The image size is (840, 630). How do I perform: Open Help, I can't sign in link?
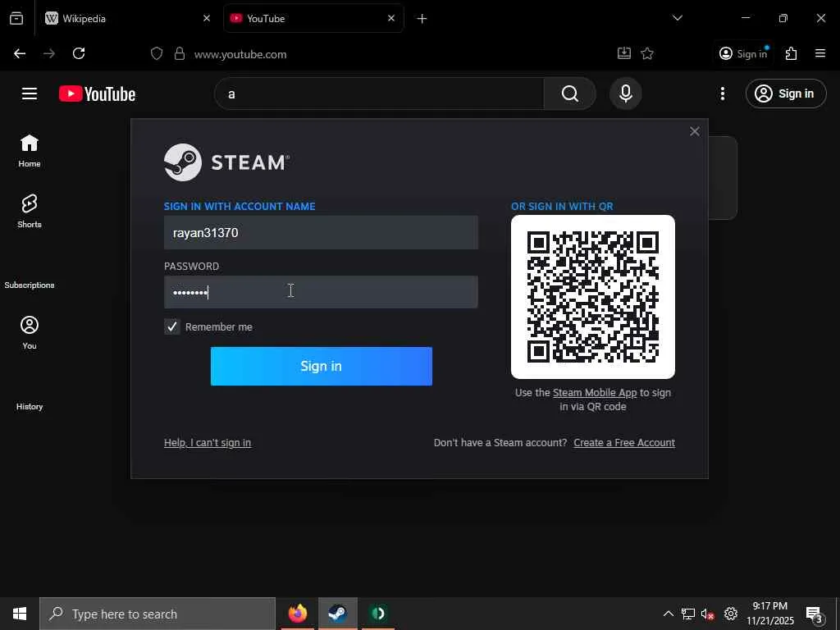[x=208, y=442]
